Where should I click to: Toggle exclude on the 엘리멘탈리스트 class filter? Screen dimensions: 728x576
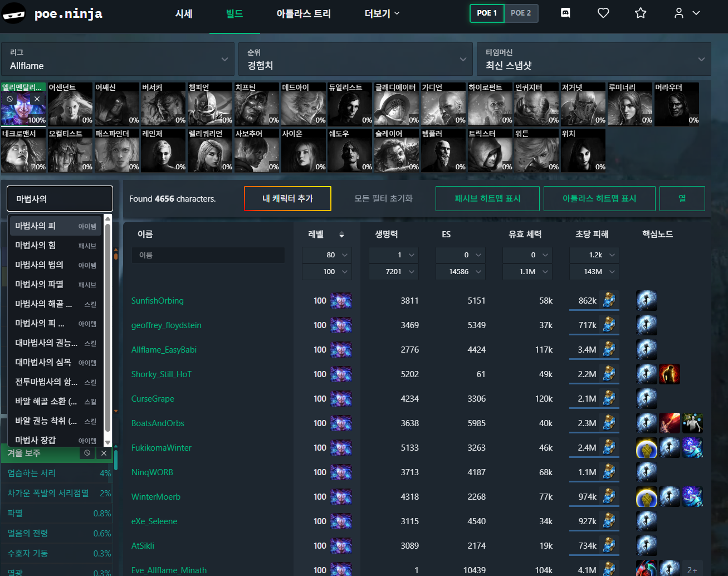coord(9,99)
